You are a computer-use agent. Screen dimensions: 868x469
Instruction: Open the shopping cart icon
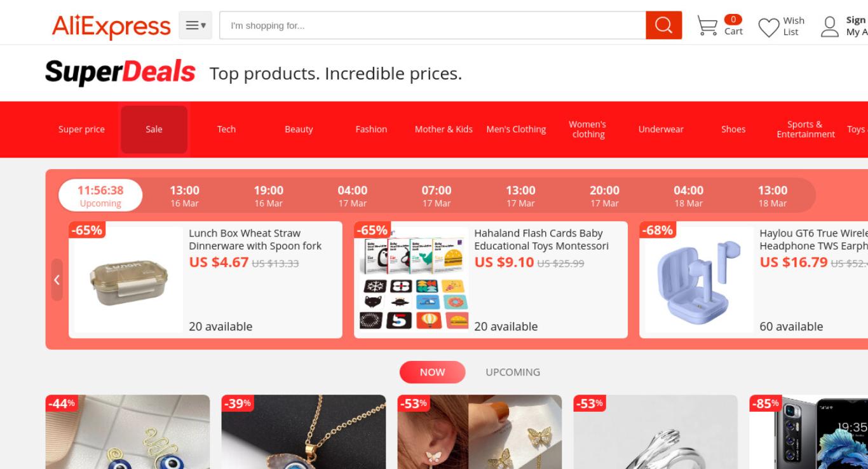707,26
